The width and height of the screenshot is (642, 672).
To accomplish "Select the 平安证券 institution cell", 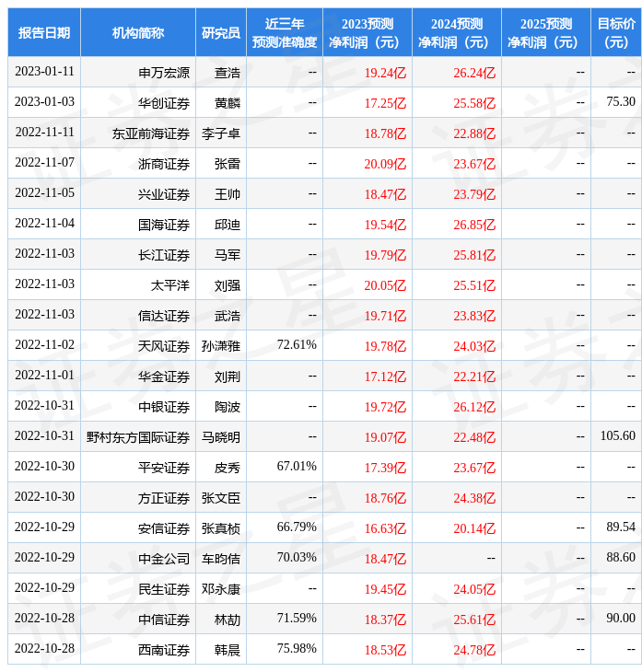I will pyautogui.click(x=138, y=467).
